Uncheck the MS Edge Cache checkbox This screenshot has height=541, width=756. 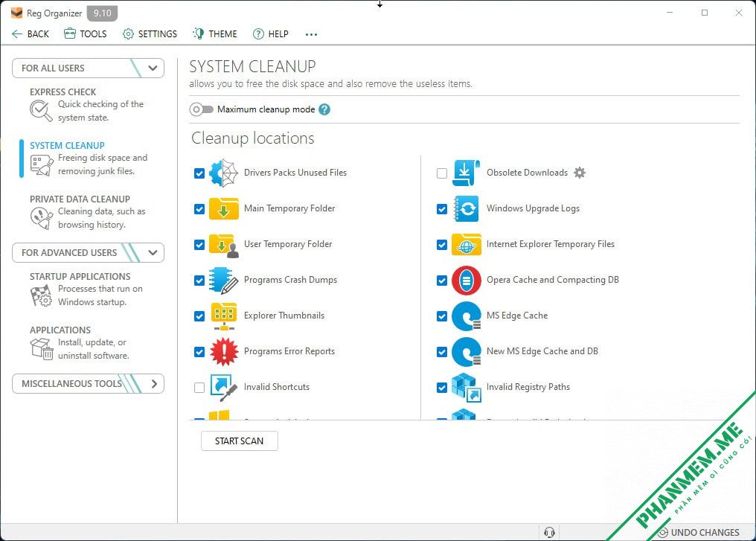442,316
